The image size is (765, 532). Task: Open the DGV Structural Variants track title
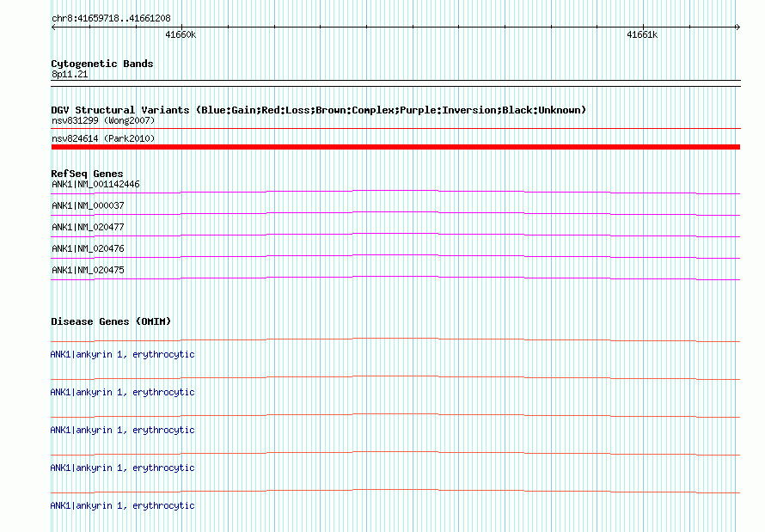click(319, 110)
